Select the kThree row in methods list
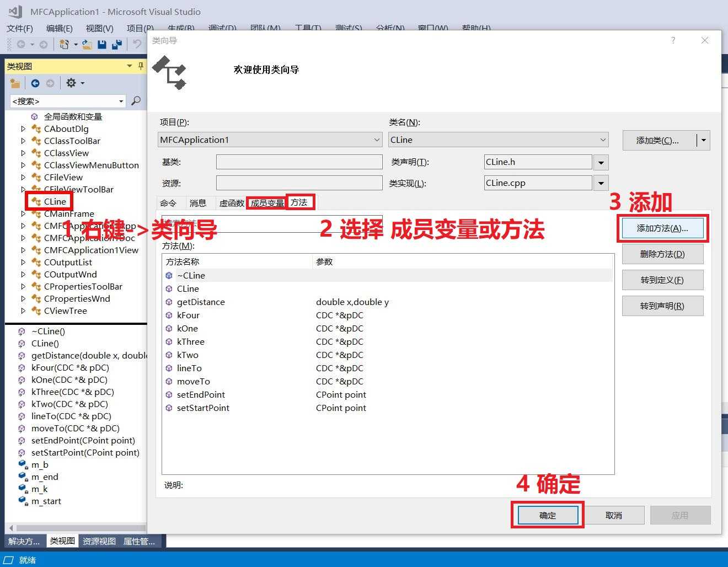 (x=388, y=341)
